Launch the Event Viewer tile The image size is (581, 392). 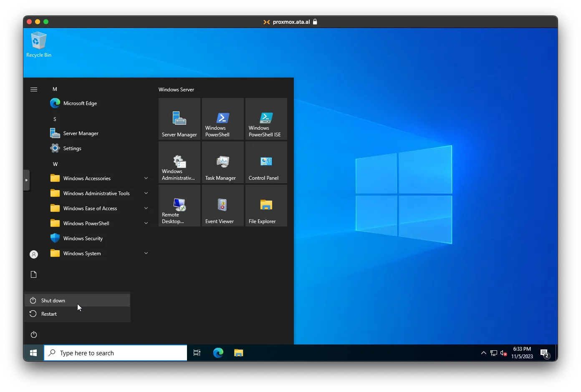[223, 206]
